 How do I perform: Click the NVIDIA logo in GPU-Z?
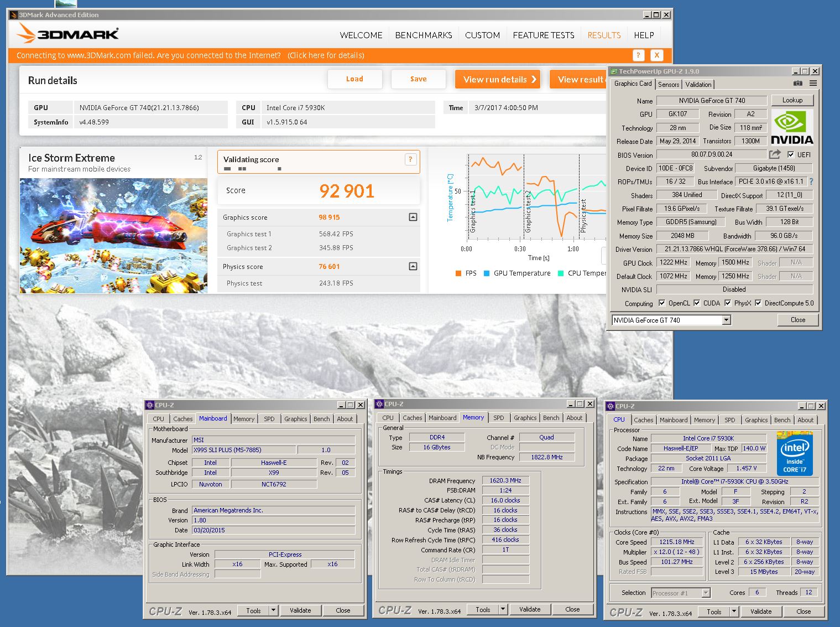pyautogui.click(x=792, y=127)
